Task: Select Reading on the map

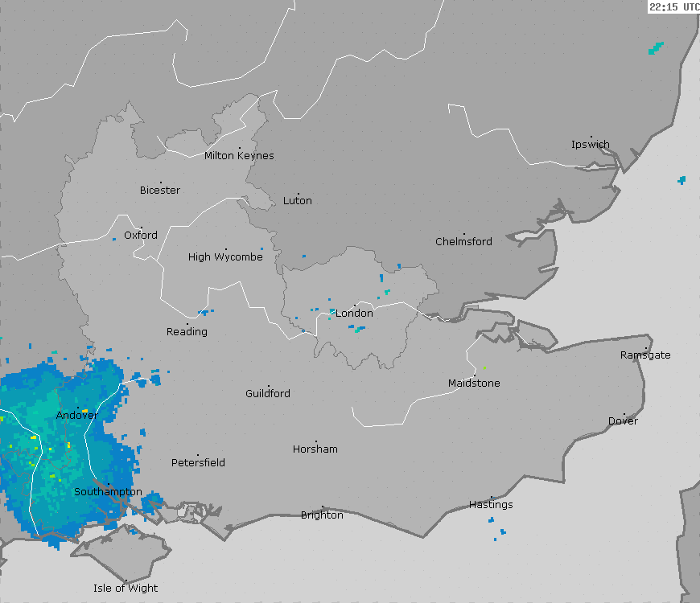Action: point(187,331)
